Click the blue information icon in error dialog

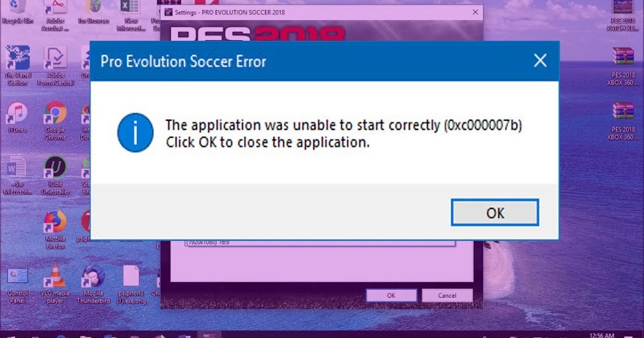point(135,133)
